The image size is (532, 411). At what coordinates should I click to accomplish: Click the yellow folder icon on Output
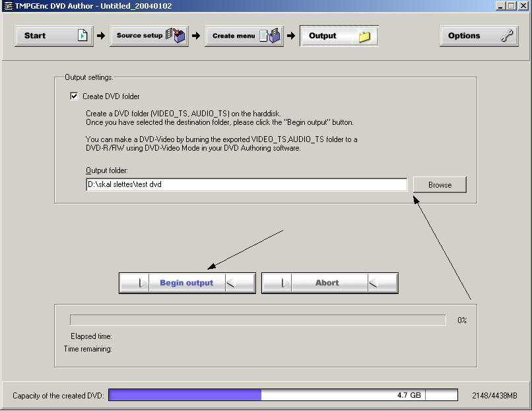[365, 36]
